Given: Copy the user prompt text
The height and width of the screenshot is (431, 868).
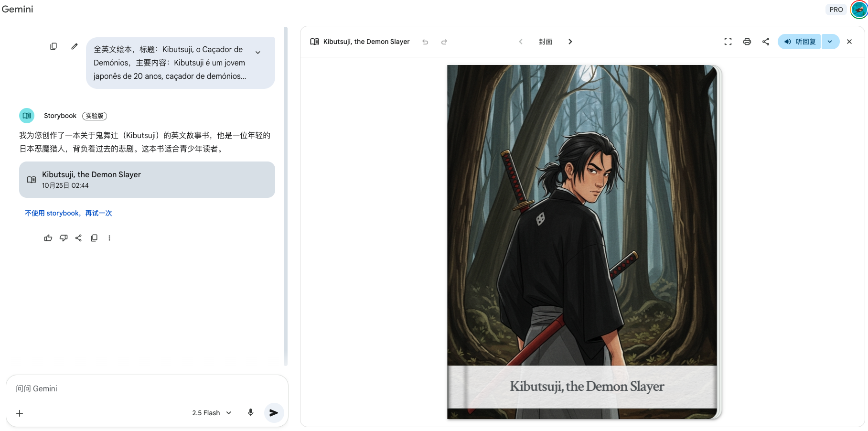Looking at the screenshot, I should 54,46.
